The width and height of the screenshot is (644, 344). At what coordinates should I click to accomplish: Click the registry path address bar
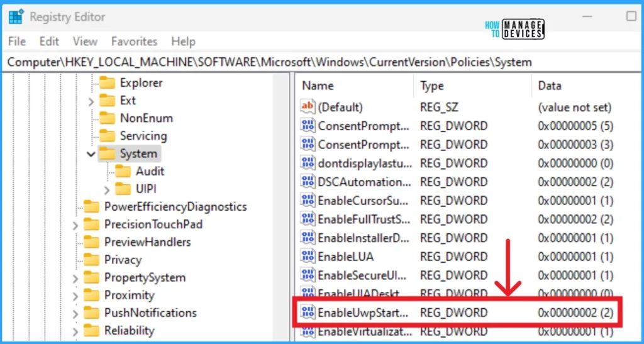coord(322,62)
